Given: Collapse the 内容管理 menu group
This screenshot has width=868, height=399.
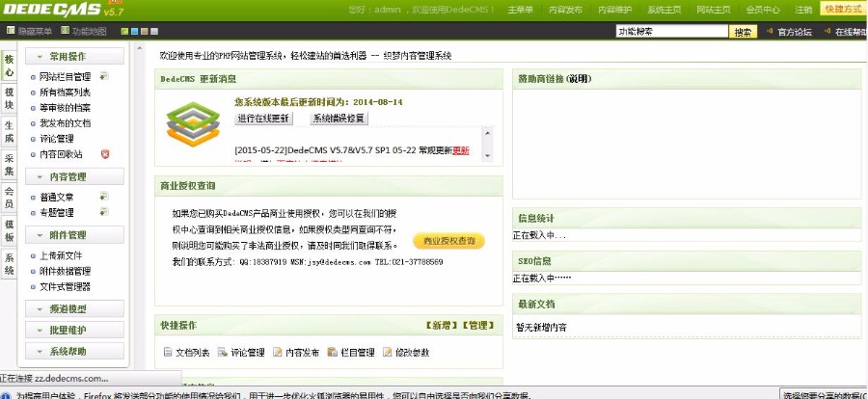Looking at the screenshot, I should click(74, 177).
